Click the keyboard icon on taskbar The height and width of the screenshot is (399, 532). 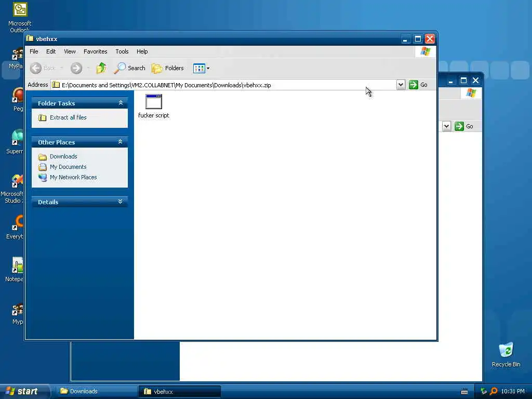464,392
